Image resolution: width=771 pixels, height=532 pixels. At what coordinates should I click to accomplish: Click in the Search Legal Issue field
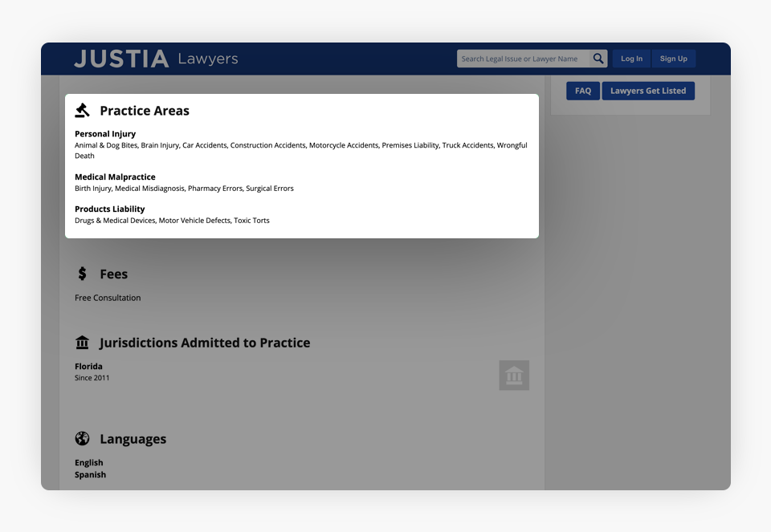point(523,59)
